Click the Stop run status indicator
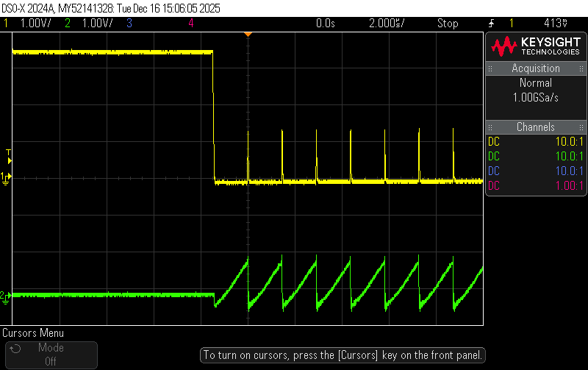This screenshot has height=370, width=588. (448, 24)
